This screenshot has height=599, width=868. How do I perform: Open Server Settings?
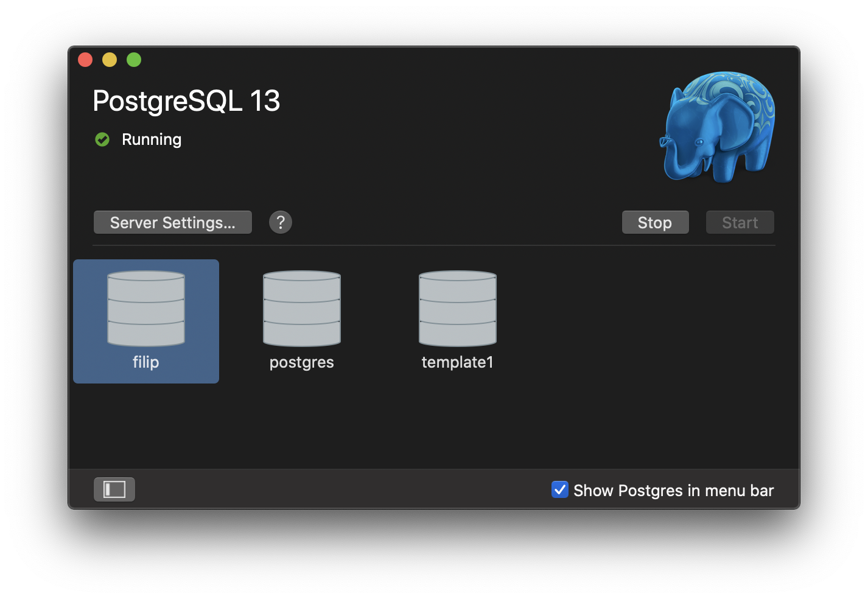[x=172, y=222]
